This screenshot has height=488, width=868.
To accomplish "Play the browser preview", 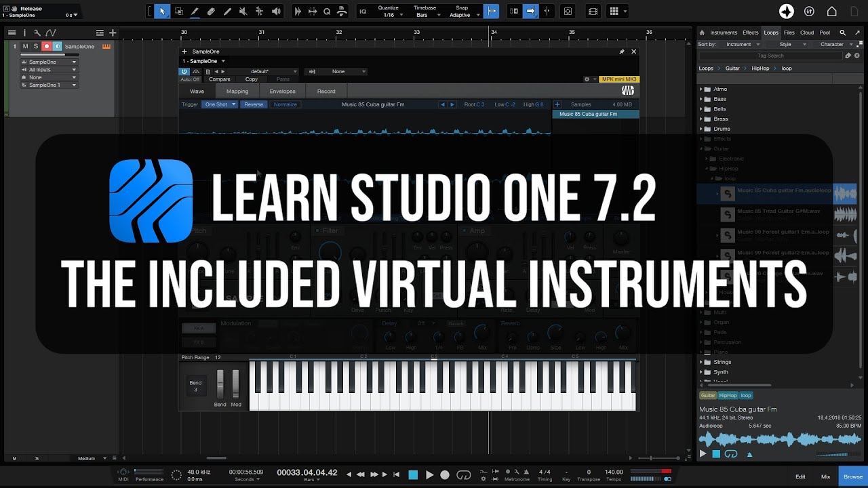I will click(703, 453).
